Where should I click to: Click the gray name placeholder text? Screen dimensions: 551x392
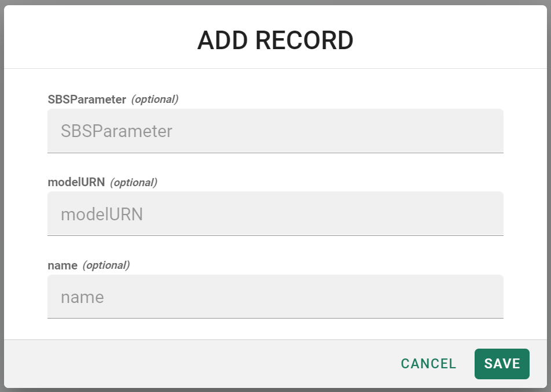pos(82,297)
